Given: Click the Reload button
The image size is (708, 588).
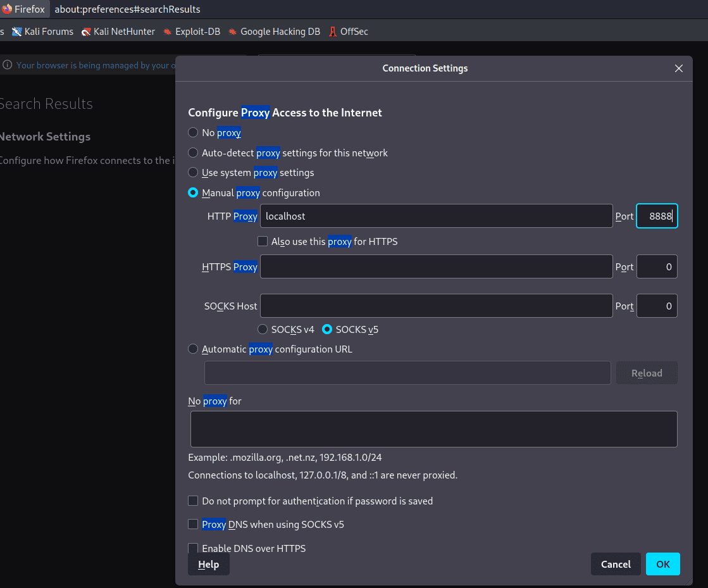Looking at the screenshot, I should [x=647, y=373].
